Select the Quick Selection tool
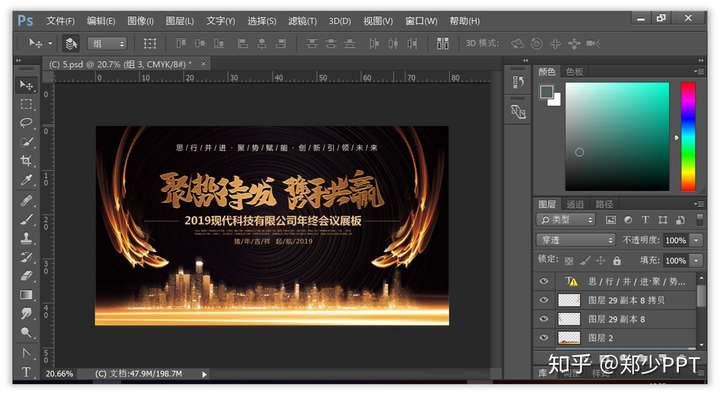This screenshot has width=720, height=395. 26,141
